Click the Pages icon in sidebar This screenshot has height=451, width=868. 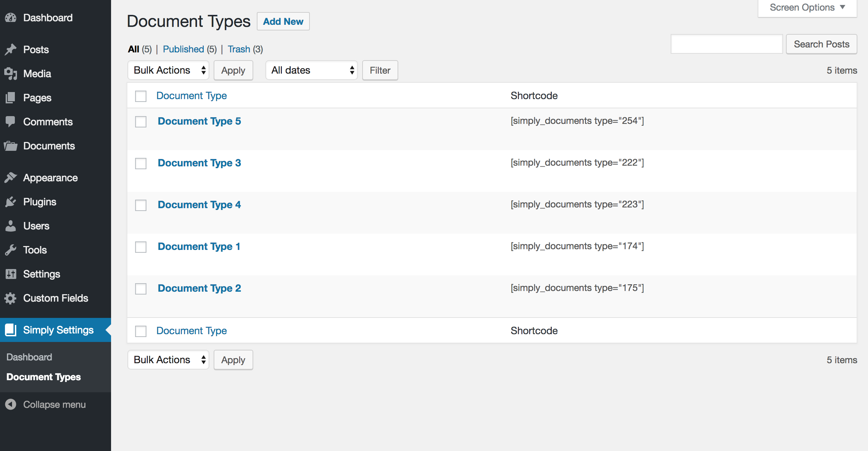tap(11, 98)
